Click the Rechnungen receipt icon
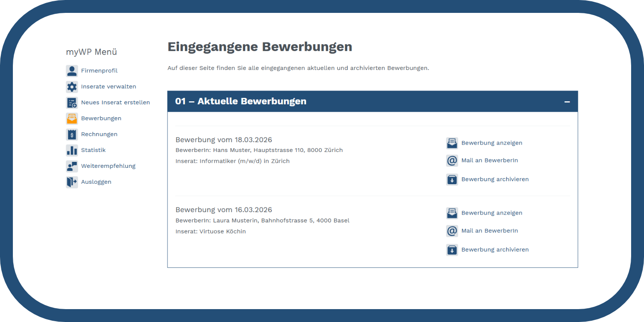644x322 pixels. 72,134
